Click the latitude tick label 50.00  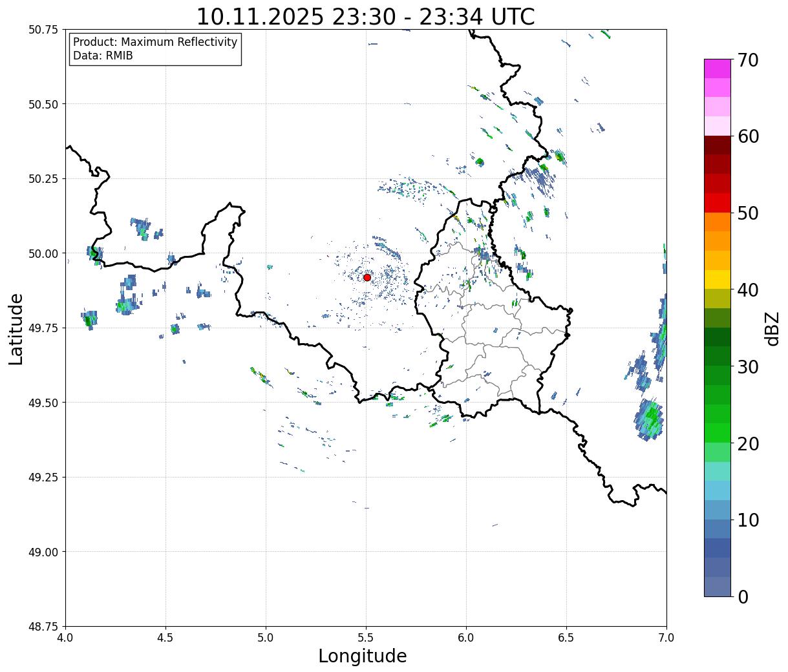[43, 253]
